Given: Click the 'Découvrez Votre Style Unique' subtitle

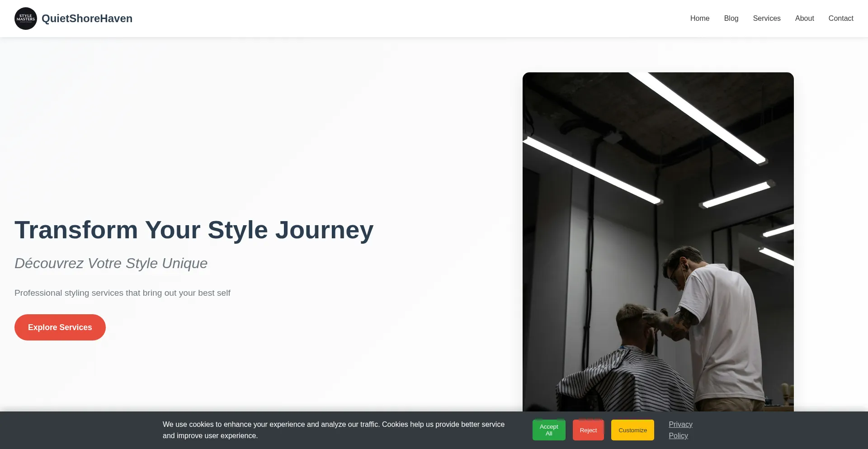Looking at the screenshot, I should point(111,263).
